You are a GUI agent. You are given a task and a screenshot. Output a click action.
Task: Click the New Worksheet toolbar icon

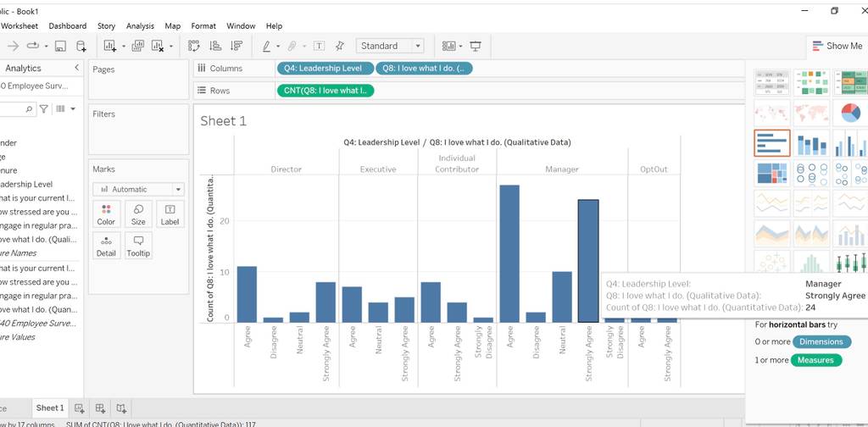click(109, 46)
